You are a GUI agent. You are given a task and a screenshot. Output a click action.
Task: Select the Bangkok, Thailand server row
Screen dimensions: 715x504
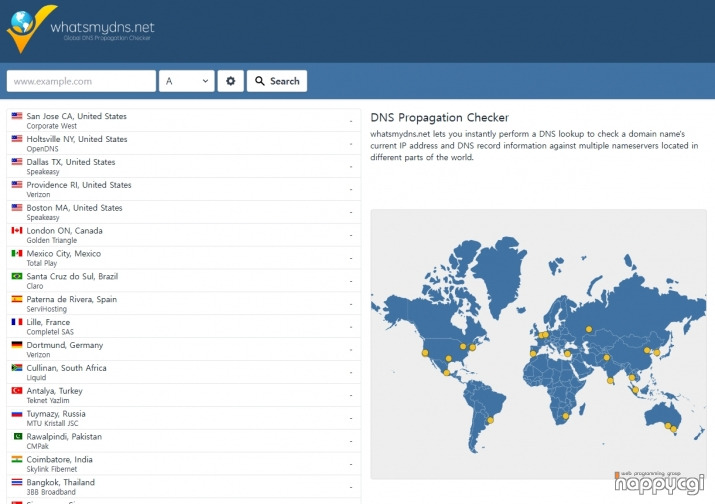click(x=184, y=487)
